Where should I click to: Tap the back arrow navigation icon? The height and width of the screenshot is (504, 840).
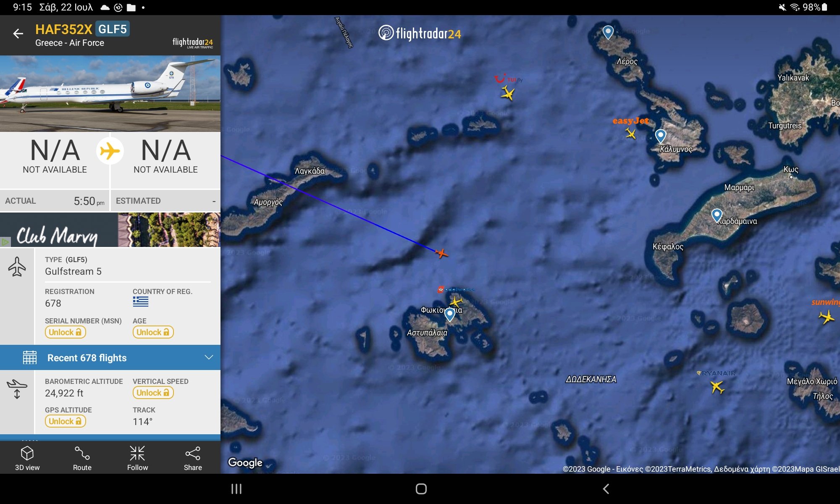(16, 33)
